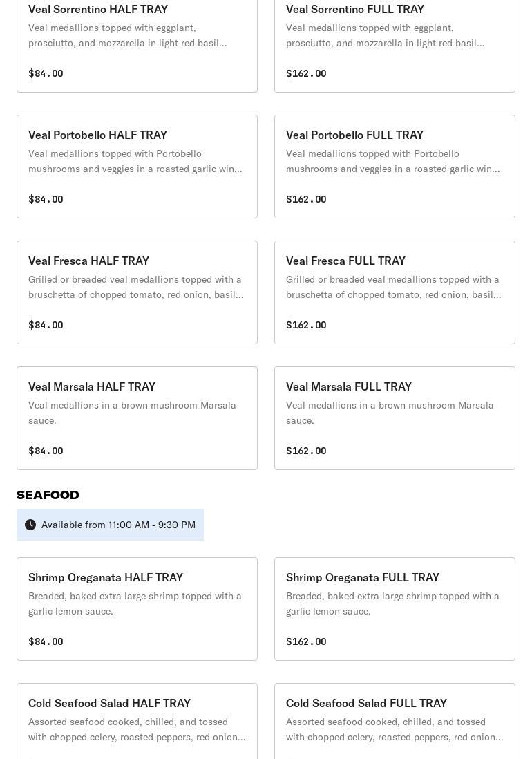Click $84.00 price on Veal Marsala HALF TRAY

pyautogui.click(x=46, y=451)
